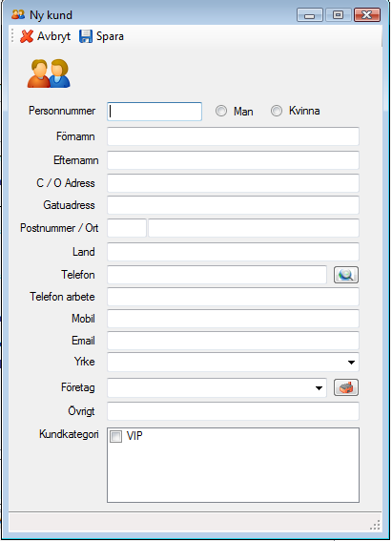The image size is (392, 541).
Task: Focus the Personnummer input field
Action: coord(155,111)
